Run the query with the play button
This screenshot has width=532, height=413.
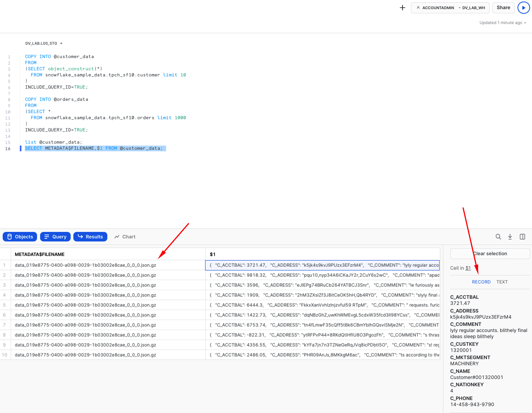(x=524, y=8)
